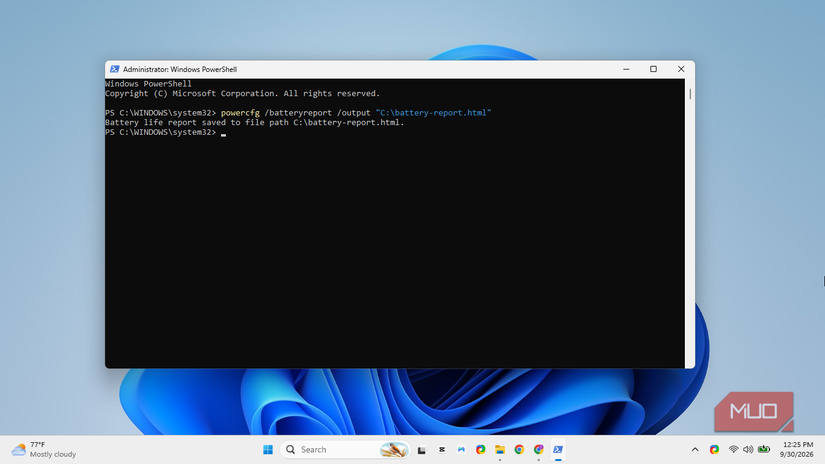Image resolution: width=825 pixels, height=464 pixels.
Task: Click the taskbar Search box
Action: [345, 449]
